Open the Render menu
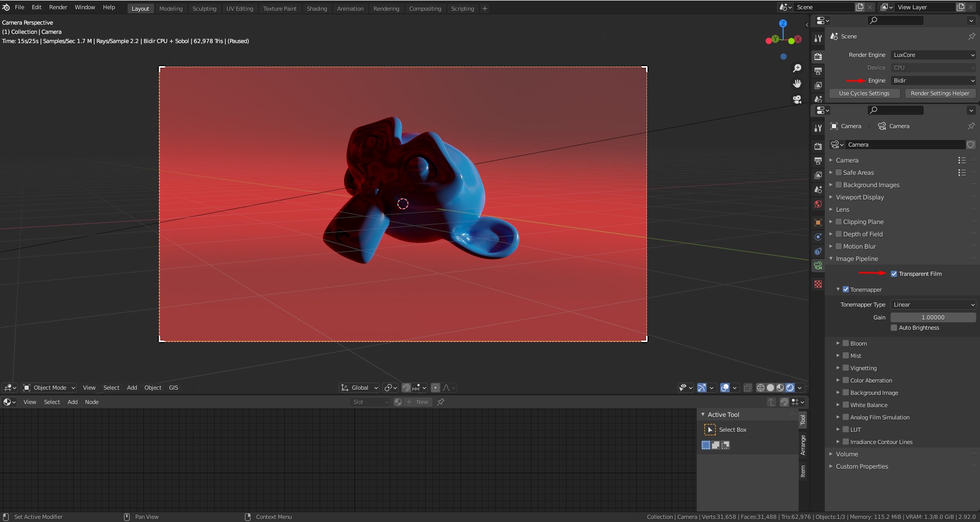Screen dimensions: 980x522 point(58,7)
